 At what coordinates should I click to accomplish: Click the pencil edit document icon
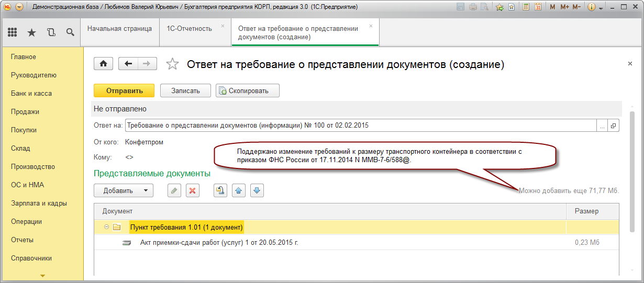[174, 190]
